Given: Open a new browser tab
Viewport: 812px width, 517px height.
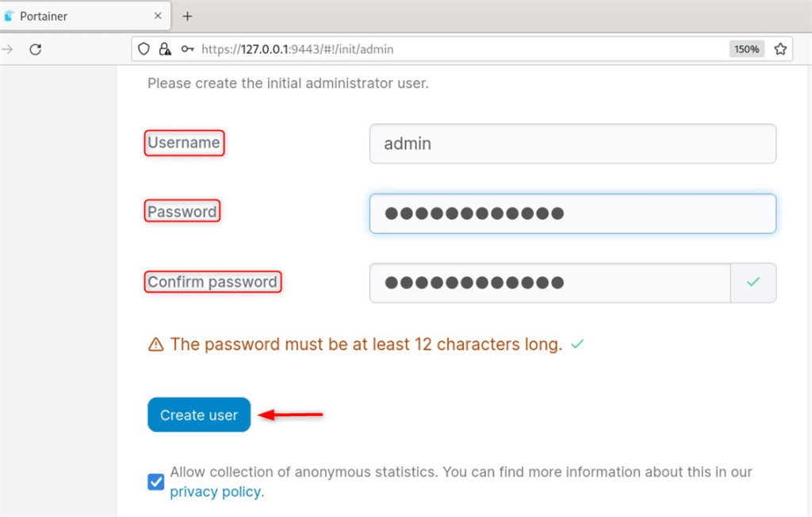Looking at the screenshot, I should pyautogui.click(x=186, y=14).
